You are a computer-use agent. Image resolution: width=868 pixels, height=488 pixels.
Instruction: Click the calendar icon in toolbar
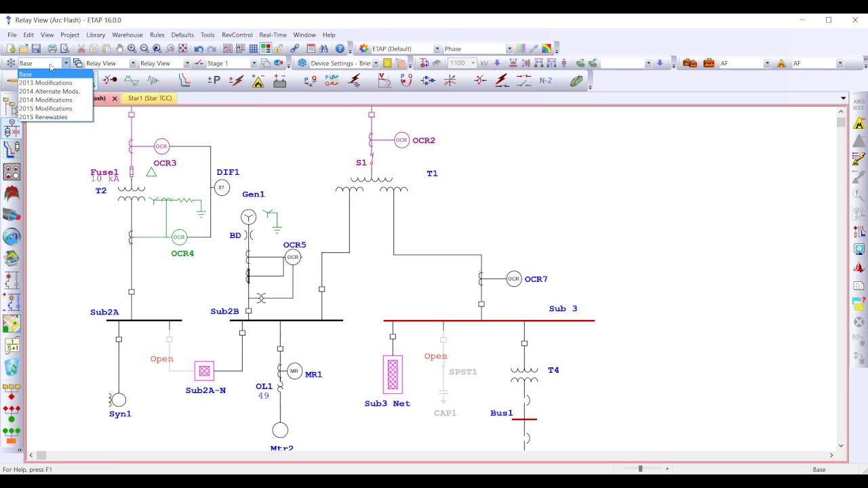pyautogui.click(x=311, y=49)
